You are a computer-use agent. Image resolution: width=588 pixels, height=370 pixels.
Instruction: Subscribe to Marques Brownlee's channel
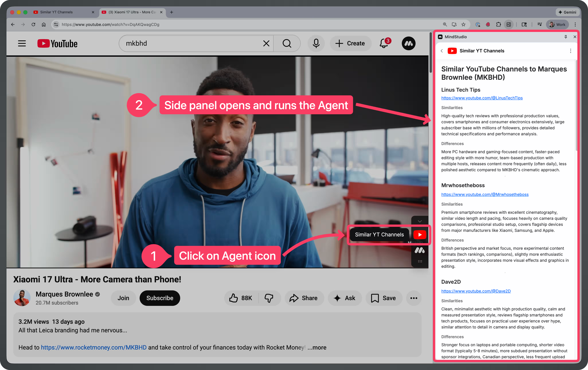click(160, 298)
